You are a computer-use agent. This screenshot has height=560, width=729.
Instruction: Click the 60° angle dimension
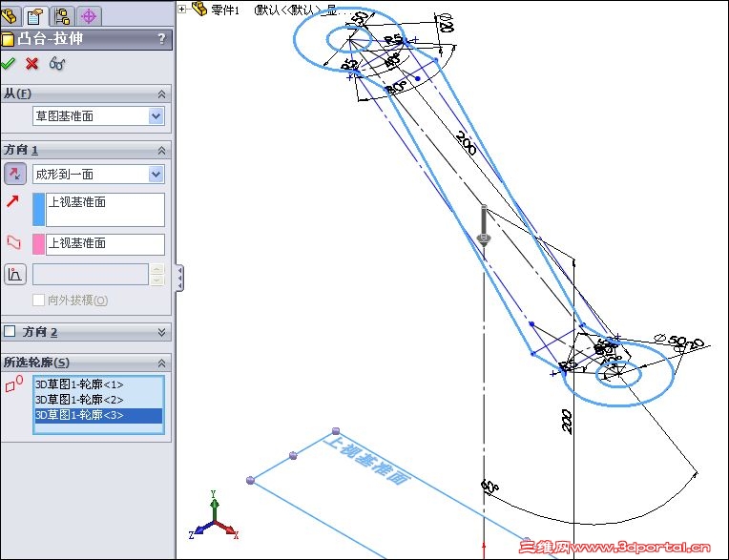[489, 487]
